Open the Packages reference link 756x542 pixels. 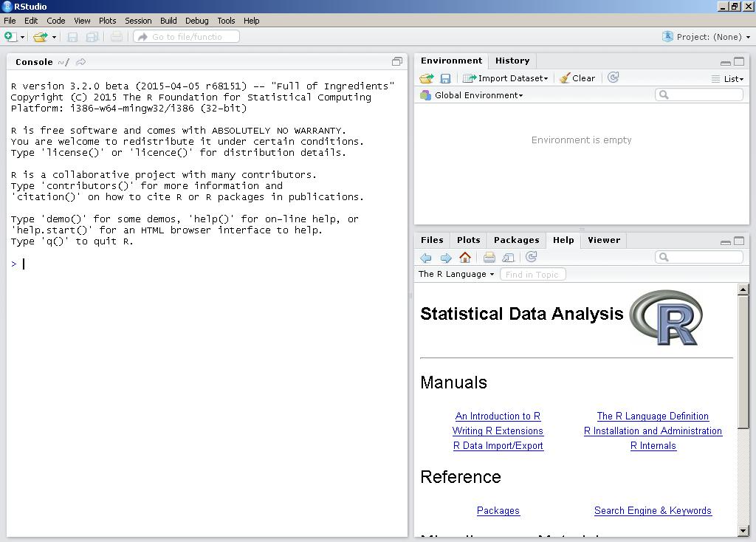(x=498, y=511)
